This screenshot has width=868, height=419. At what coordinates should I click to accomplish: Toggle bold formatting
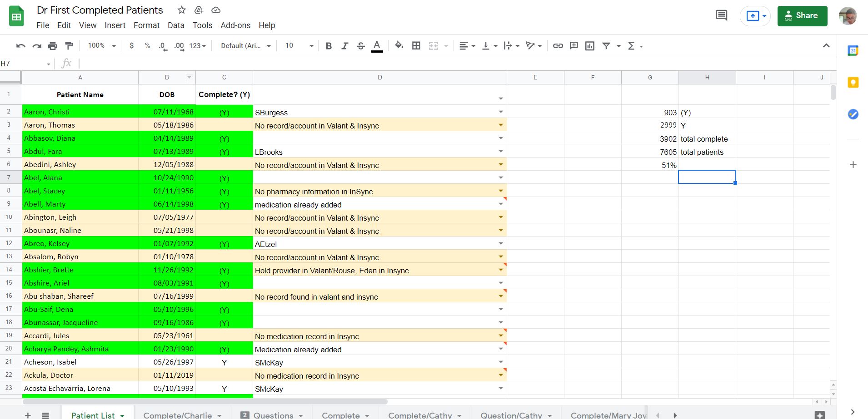329,46
